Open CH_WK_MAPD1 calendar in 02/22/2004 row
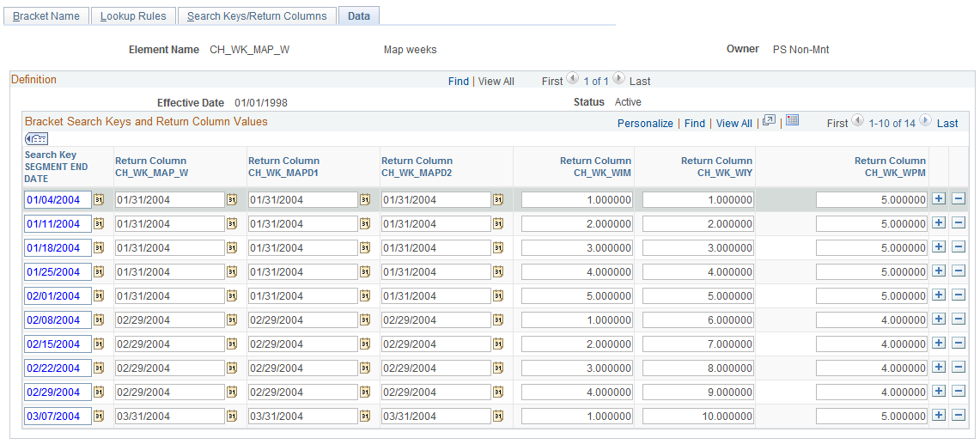The height and width of the screenshot is (444, 980). (364, 368)
